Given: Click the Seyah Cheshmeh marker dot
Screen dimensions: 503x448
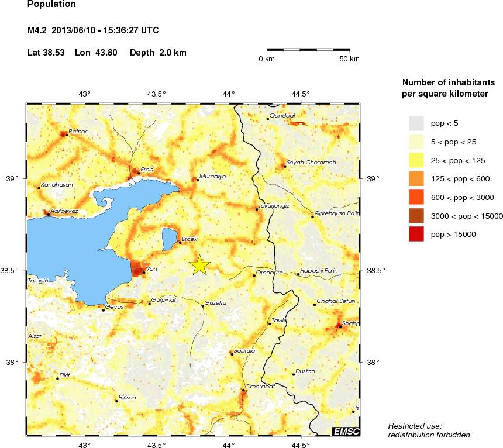Looking at the screenshot, I should click(x=284, y=166).
